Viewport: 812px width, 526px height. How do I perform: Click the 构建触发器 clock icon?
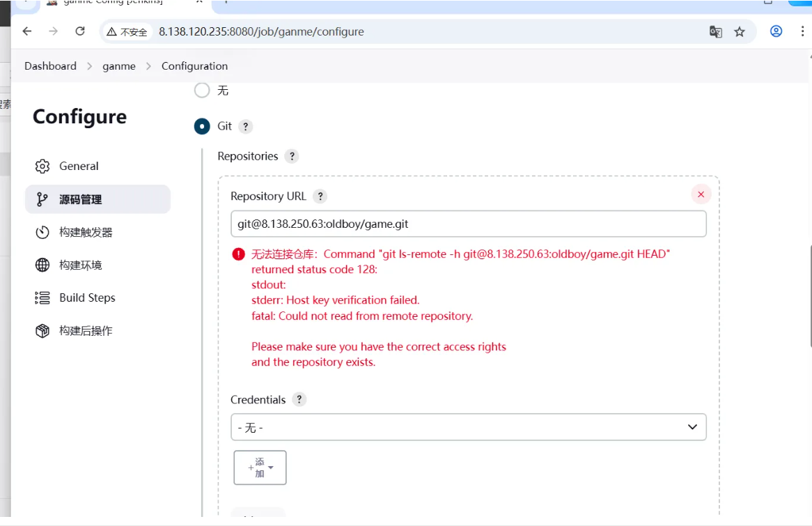pos(42,232)
